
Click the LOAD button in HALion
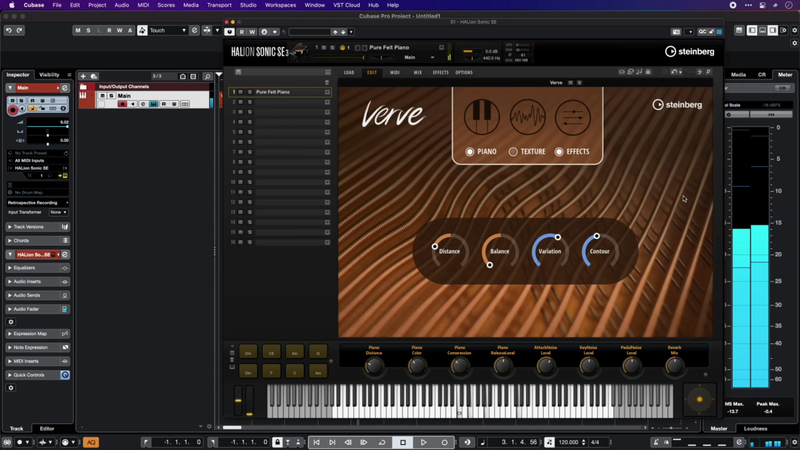click(x=349, y=72)
